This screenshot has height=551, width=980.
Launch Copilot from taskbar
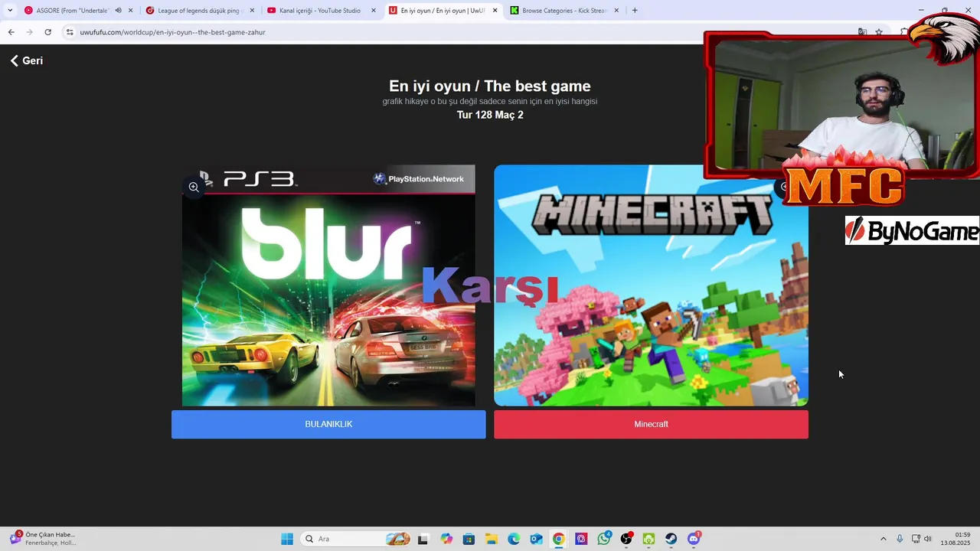446,539
